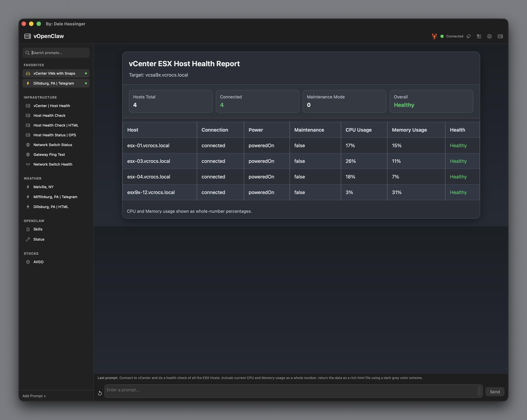The width and height of the screenshot is (527, 420).
Task: Click the server rack icon at top right
Action: click(500, 36)
